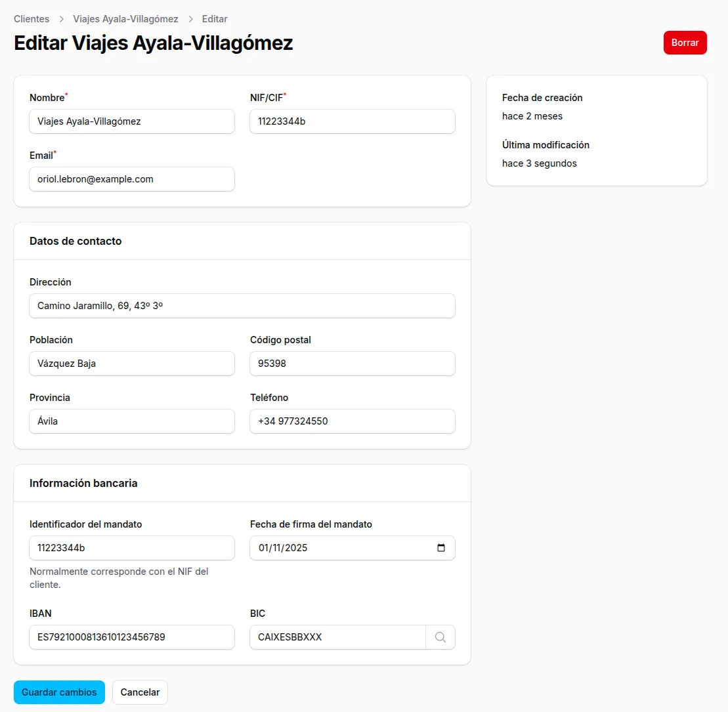
Task: Click the red Borrar button
Action: [685, 43]
